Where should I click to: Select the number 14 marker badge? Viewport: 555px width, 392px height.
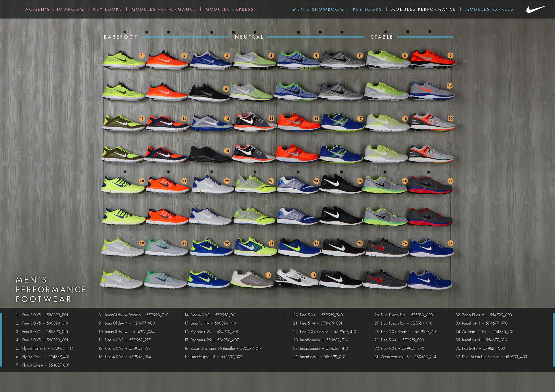point(227,151)
